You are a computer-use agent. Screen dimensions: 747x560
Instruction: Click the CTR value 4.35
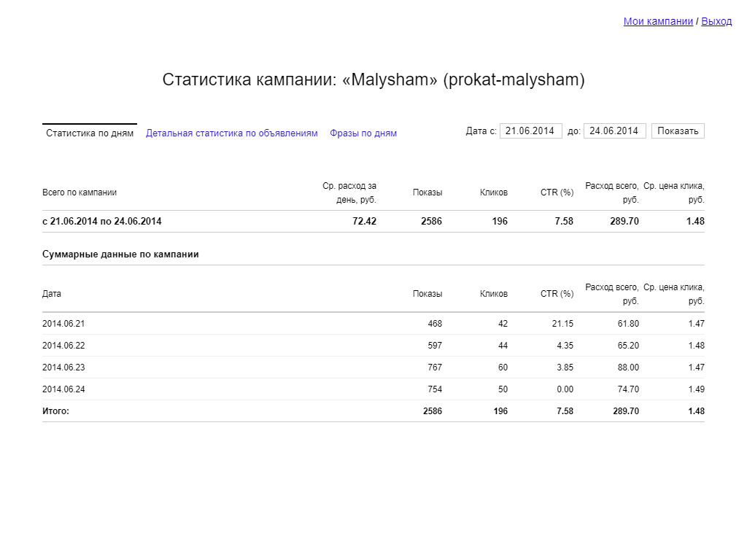(565, 345)
